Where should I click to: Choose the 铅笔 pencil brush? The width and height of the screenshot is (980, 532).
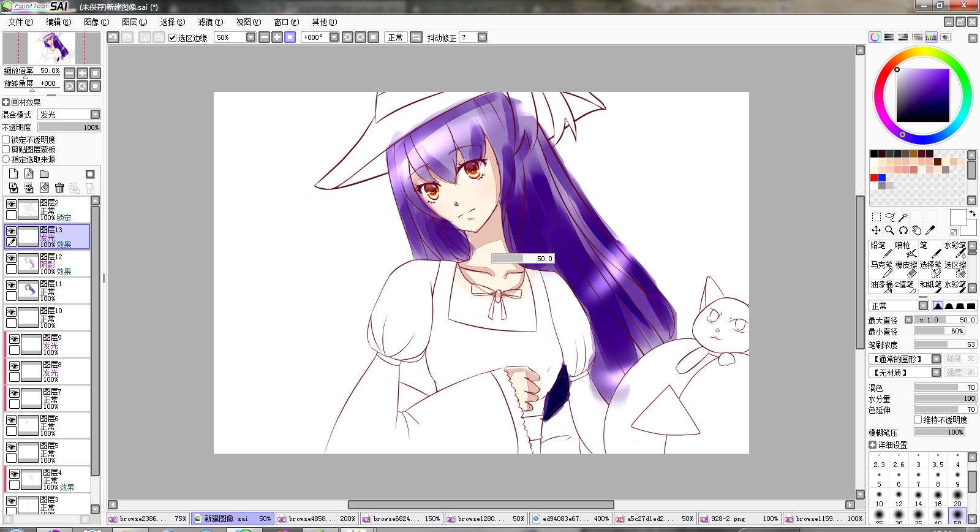pyautogui.click(x=881, y=249)
